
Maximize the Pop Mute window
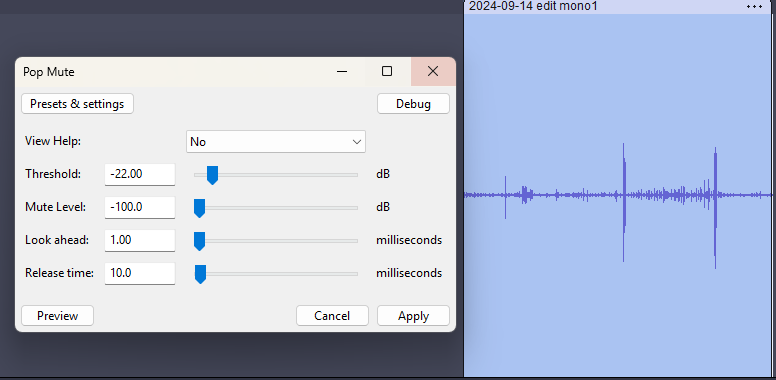coord(387,72)
